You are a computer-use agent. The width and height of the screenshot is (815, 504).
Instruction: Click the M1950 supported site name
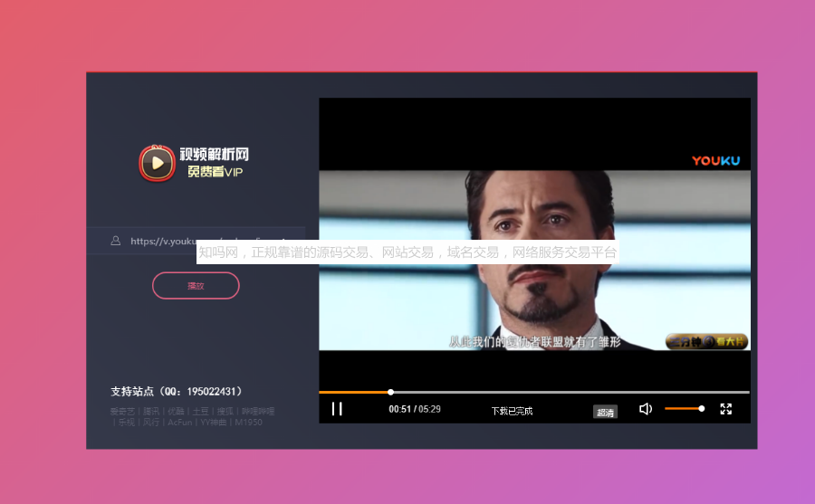coord(248,423)
